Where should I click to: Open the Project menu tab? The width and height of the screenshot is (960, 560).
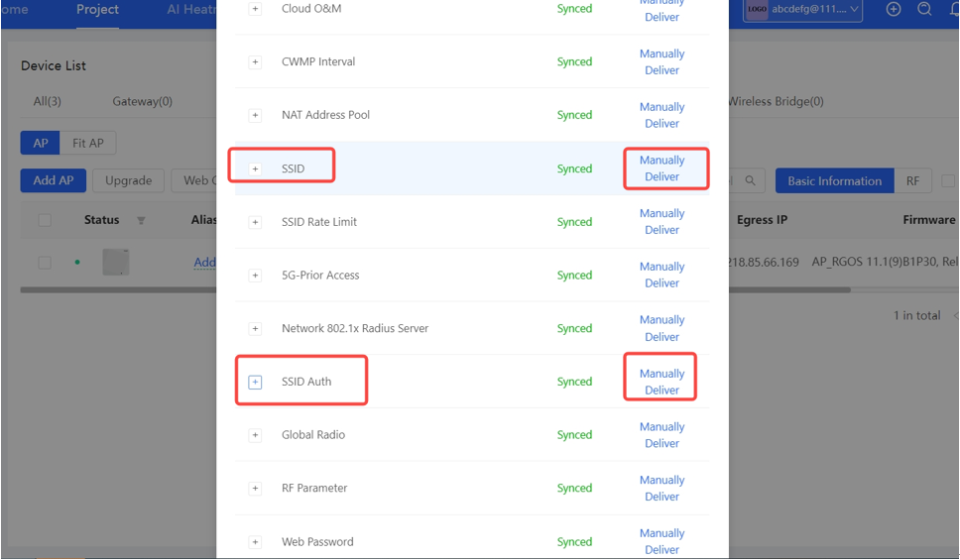(x=97, y=10)
